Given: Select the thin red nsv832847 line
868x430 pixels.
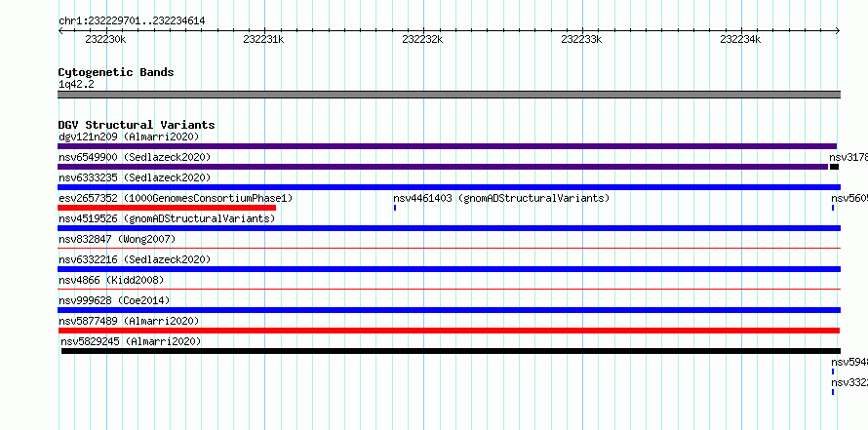Looking at the screenshot, I should (449, 248).
